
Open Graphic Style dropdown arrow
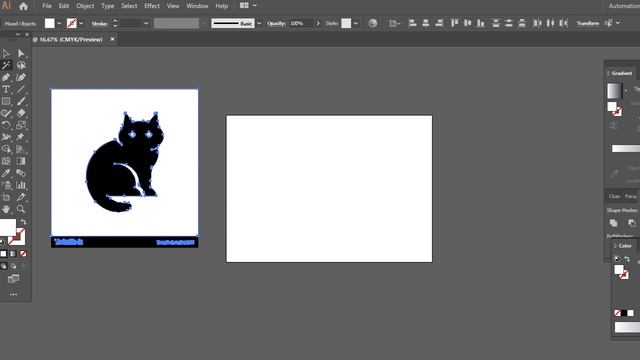click(356, 23)
